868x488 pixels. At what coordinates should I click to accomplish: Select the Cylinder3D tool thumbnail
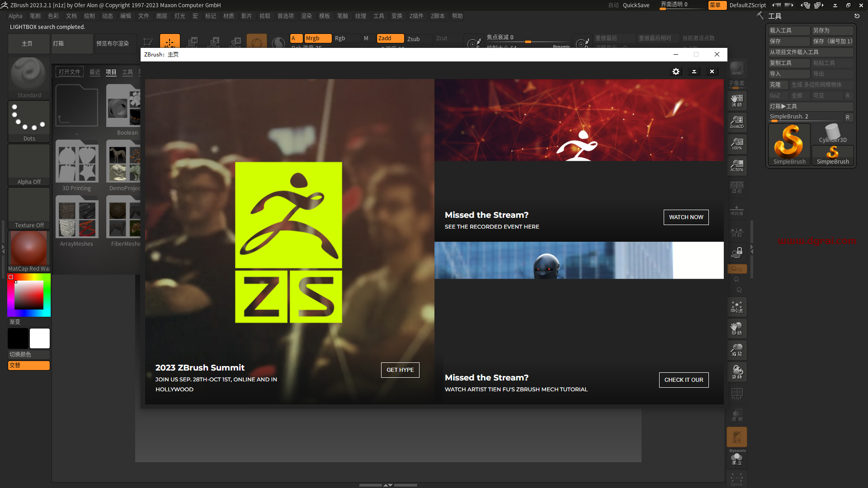pos(833,134)
